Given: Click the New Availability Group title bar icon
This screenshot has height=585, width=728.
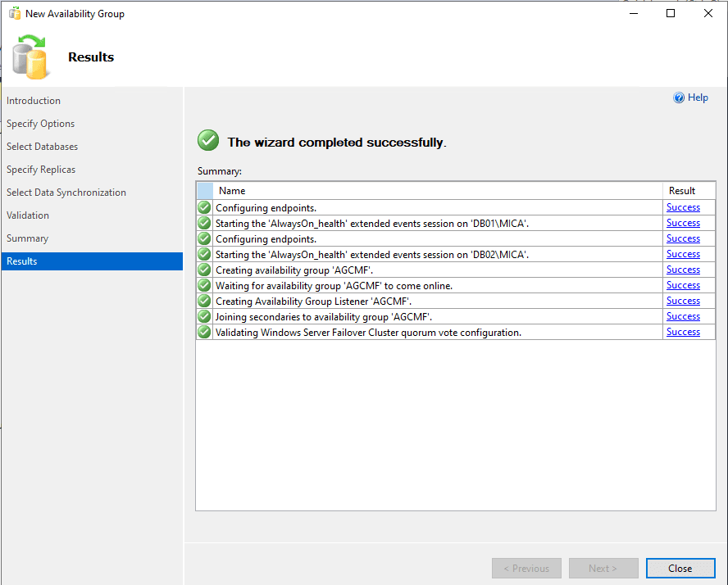Looking at the screenshot, I should pos(14,13).
